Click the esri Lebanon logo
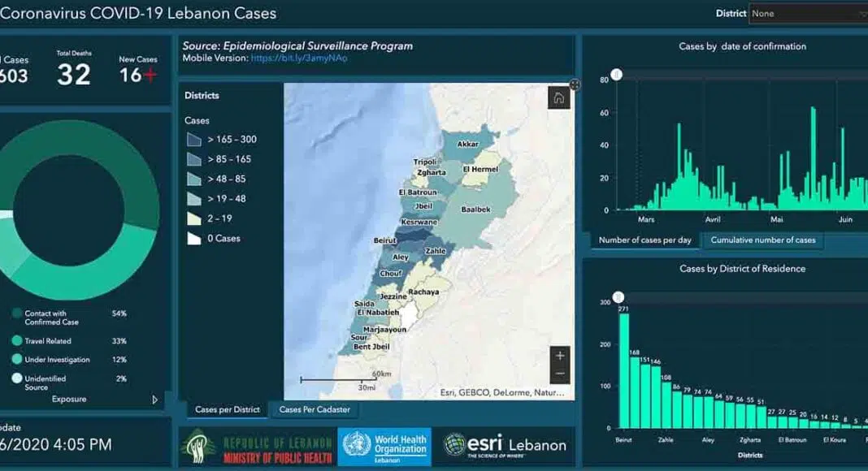Image resolution: width=868 pixels, height=471 pixels. [505, 445]
